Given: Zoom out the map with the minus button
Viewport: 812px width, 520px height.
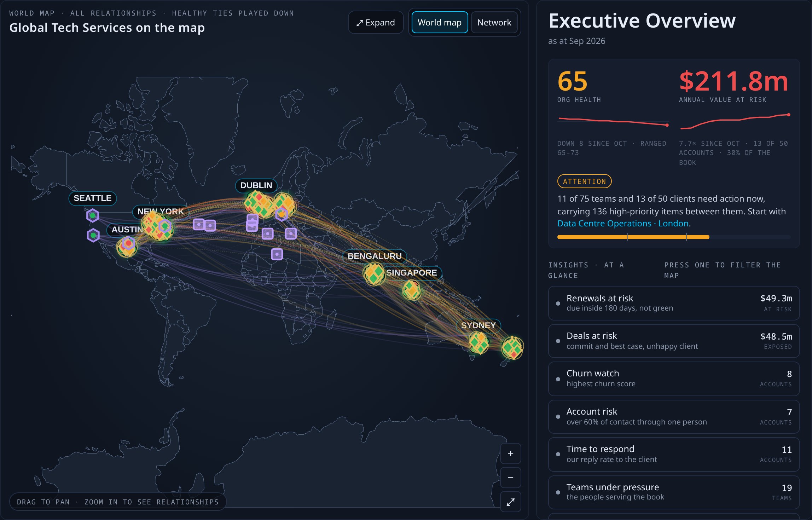Looking at the screenshot, I should click(x=510, y=477).
